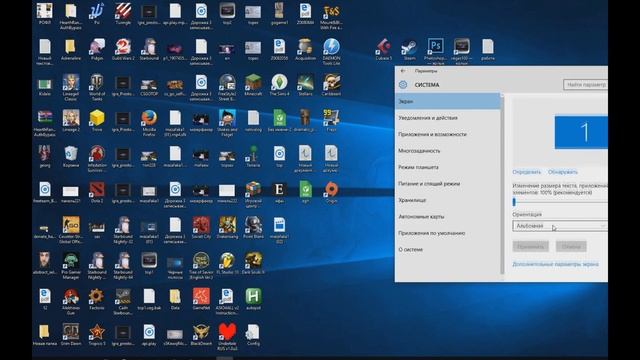Launch Counter-Strike Global Offensive shortcut

(71, 230)
